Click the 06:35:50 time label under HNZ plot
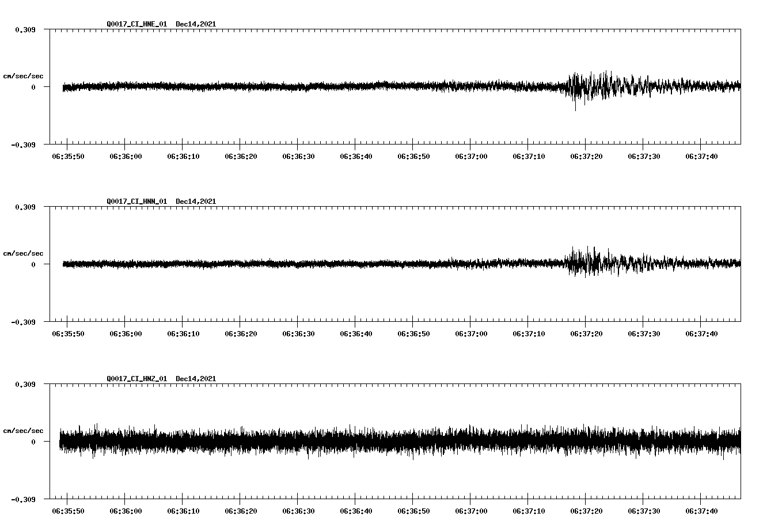 (x=68, y=511)
